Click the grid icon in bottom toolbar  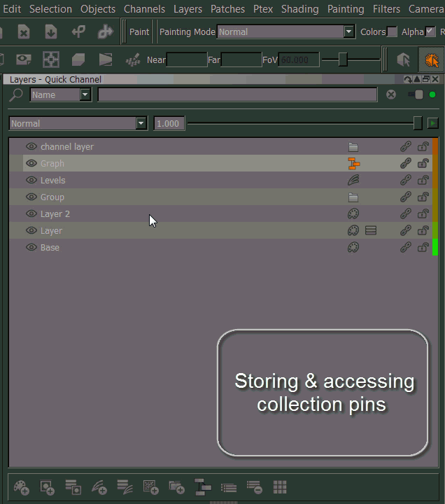point(280,487)
